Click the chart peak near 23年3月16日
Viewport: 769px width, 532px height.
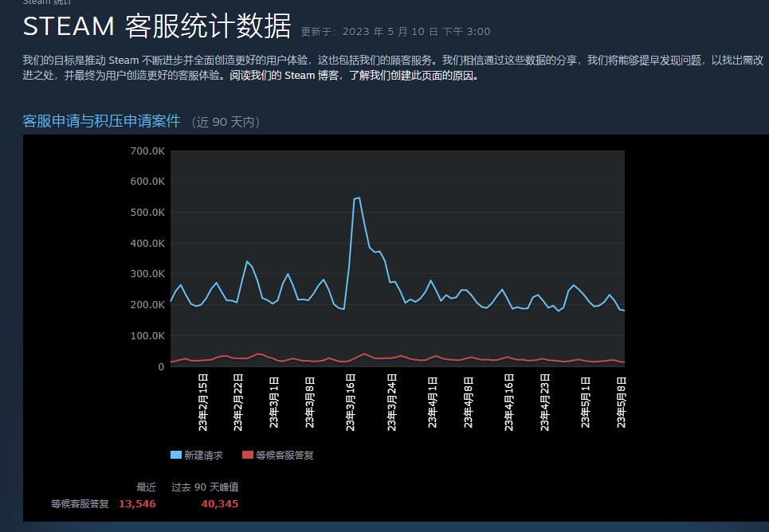(x=356, y=199)
